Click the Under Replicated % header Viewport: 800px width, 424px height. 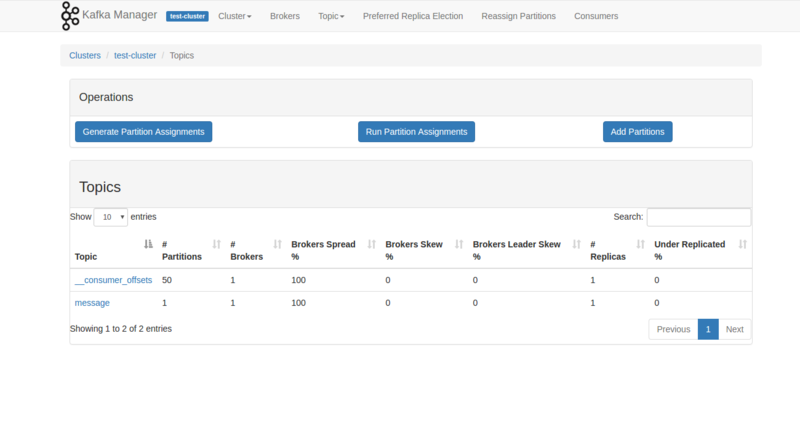pyautogui.click(x=689, y=251)
